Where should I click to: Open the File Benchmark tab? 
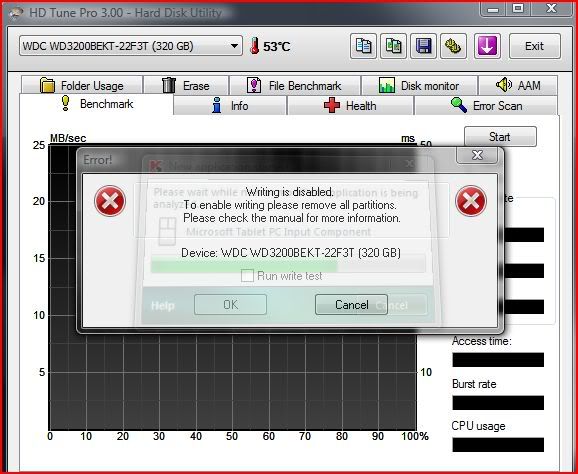(295, 86)
